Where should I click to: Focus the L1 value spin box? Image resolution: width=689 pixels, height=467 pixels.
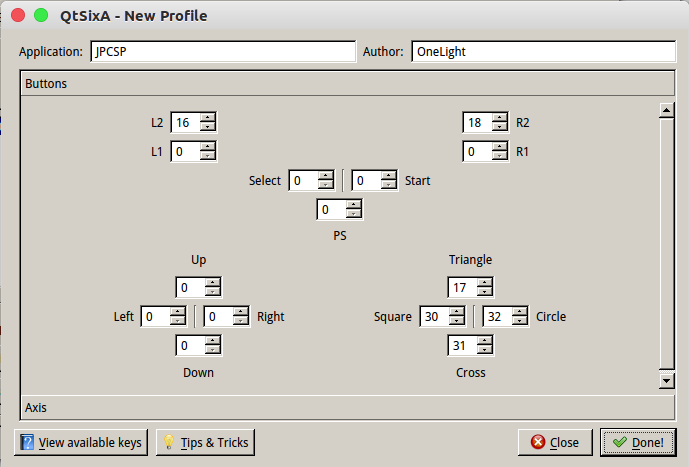[x=185, y=152]
